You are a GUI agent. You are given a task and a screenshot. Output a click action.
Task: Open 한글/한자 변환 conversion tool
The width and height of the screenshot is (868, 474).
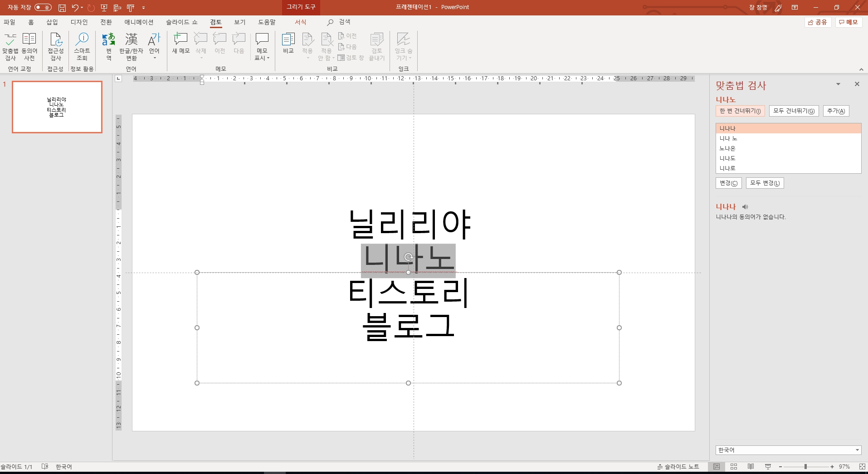coord(132,47)
